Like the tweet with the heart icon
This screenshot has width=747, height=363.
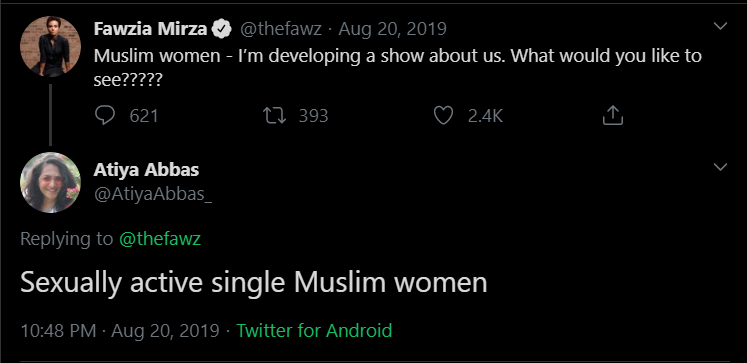pos(443,116)
